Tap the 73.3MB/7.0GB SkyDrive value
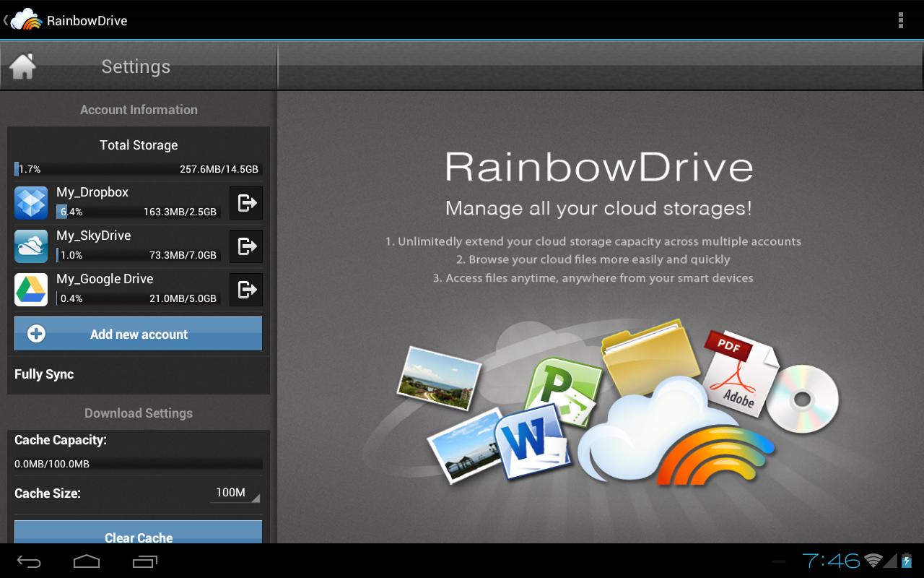924x578 pixels. [x=183, y=255]
